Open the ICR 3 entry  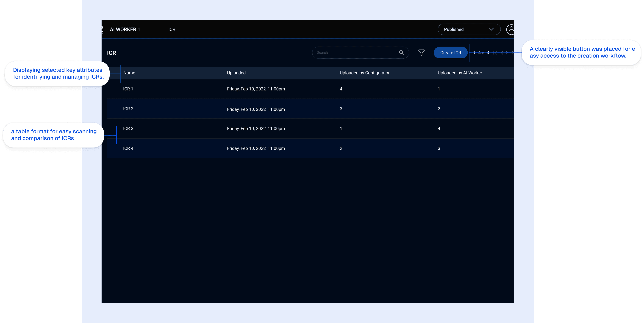128,128
